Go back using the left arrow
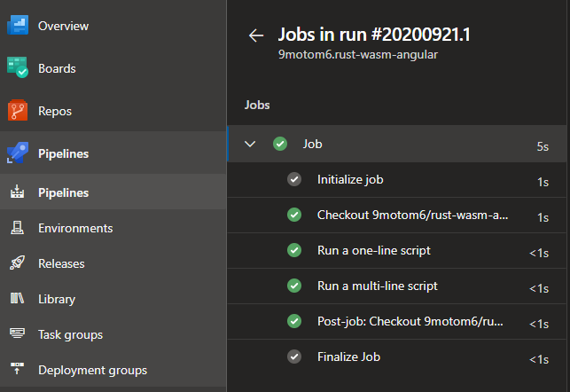The width and height of the screenshot is (570, 392). coord(256,35)
